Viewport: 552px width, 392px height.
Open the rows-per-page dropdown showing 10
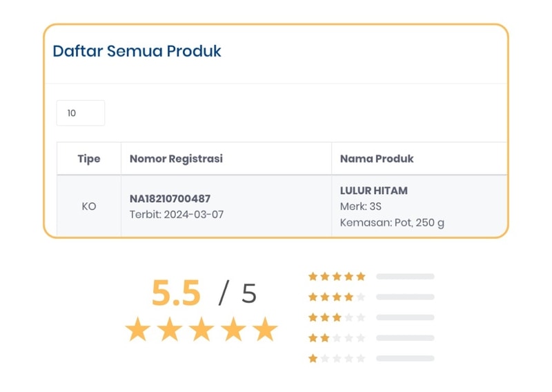pos(80,113)
